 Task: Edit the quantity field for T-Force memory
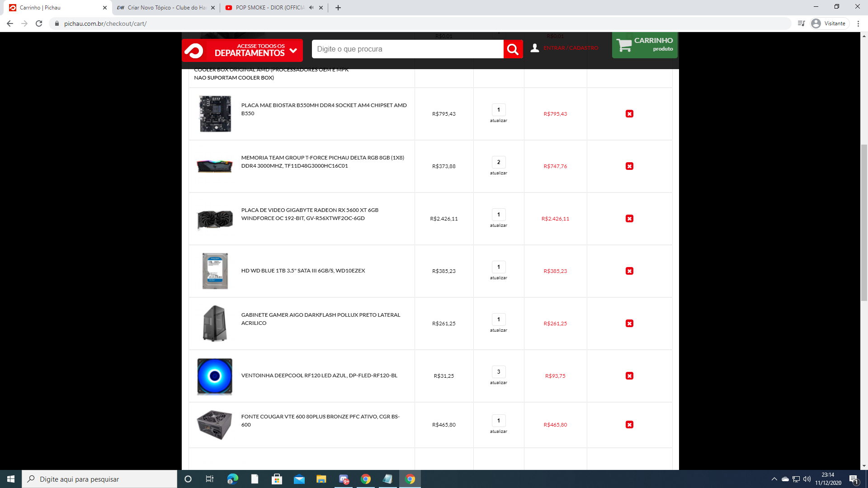pos(499,162)
